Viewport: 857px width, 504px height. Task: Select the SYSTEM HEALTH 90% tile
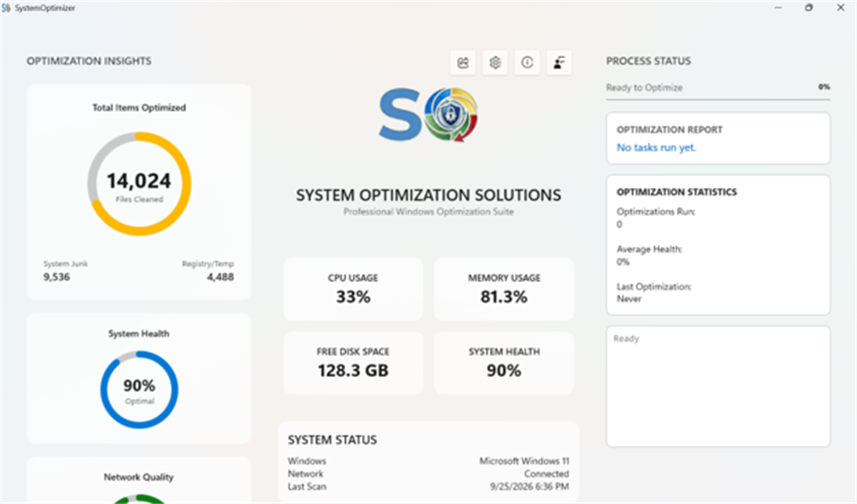[504, 362]
